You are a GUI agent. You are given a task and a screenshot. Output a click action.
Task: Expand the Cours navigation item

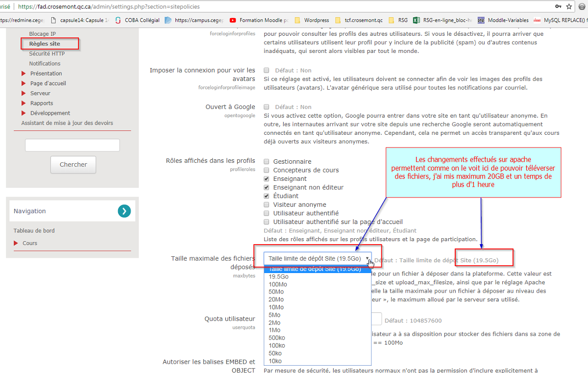coord(29,243)
